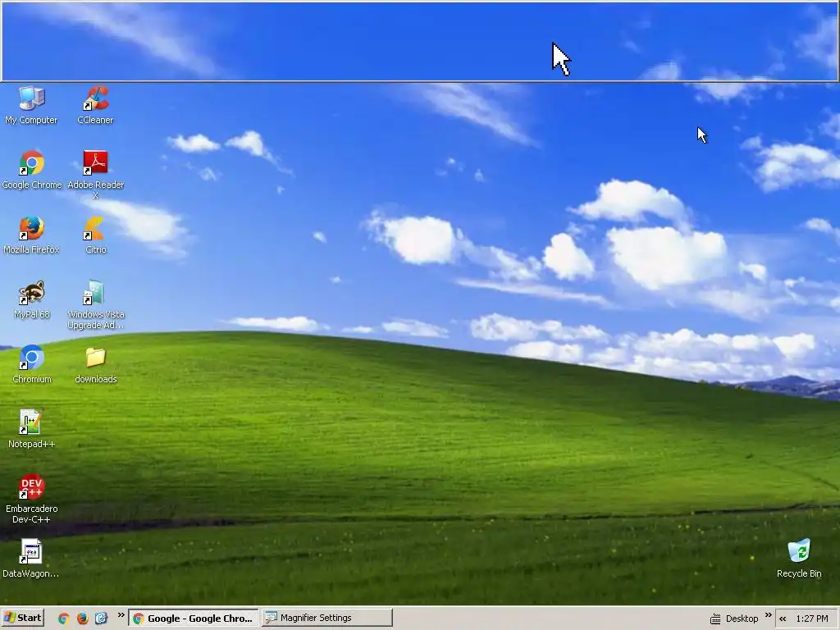Viewport: 840px width, 630px height.
Task: Click the Start button
Action: pos(22,619)
